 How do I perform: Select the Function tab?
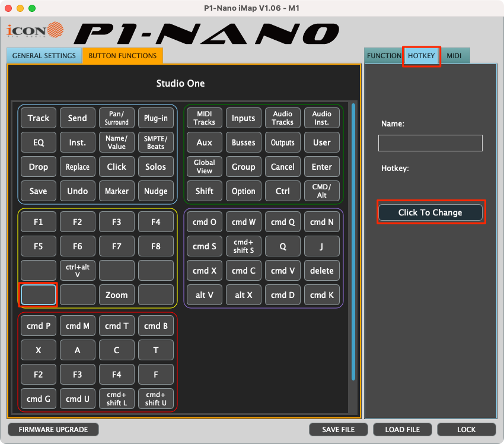pos(384,56)
